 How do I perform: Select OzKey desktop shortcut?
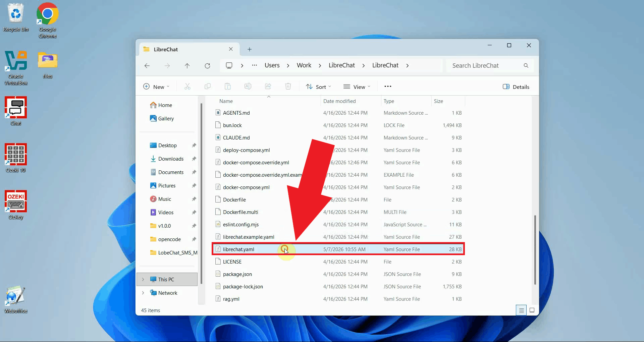coord(15,205)
